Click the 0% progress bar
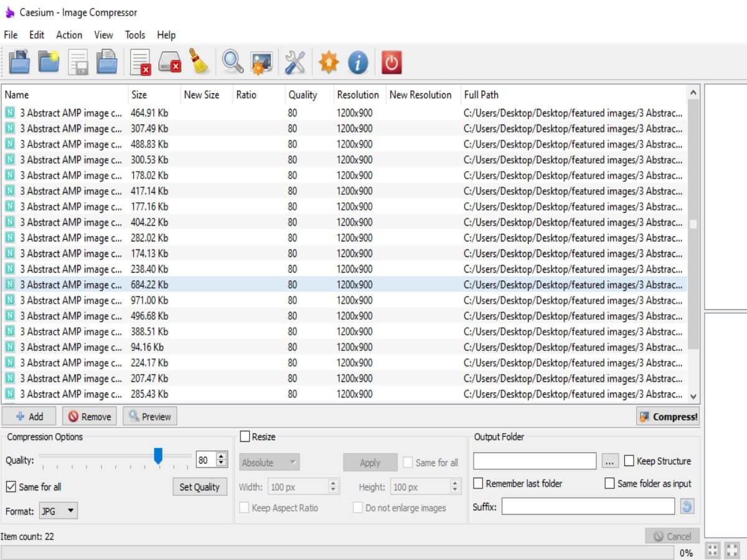This screenshot has height=560, width=747. pyautogui.click(x=337, y=553)
